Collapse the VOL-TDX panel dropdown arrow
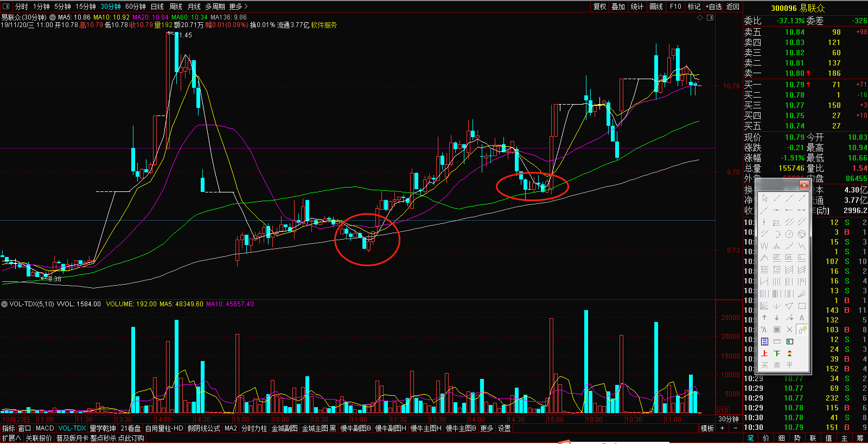Screen dimensions: 868x444 [x=4, y=304]
